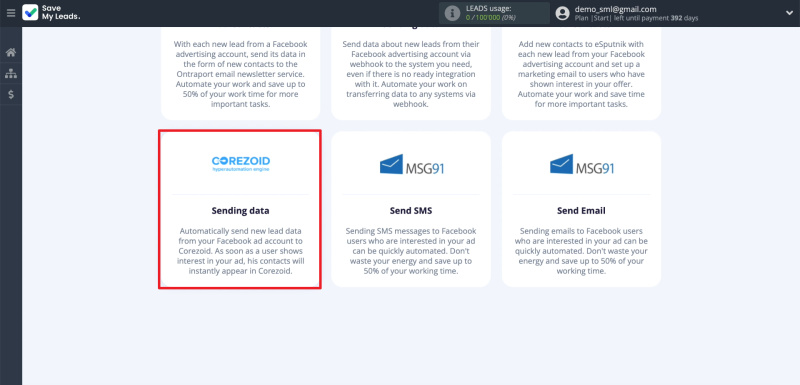This screenshot has width=800, height=385.
Task: Open the dollar sign billing icon
Action: [11, 94]
